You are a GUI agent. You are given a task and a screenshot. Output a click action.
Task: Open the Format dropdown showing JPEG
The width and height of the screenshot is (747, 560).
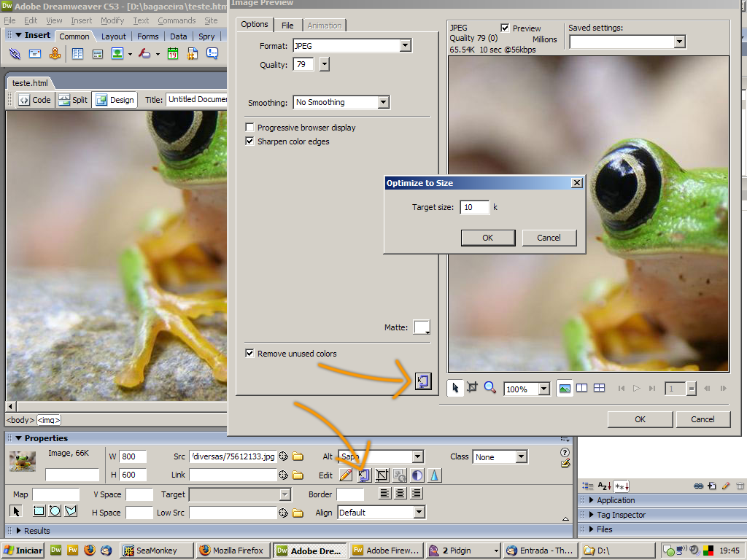click(x=406, y=46)
